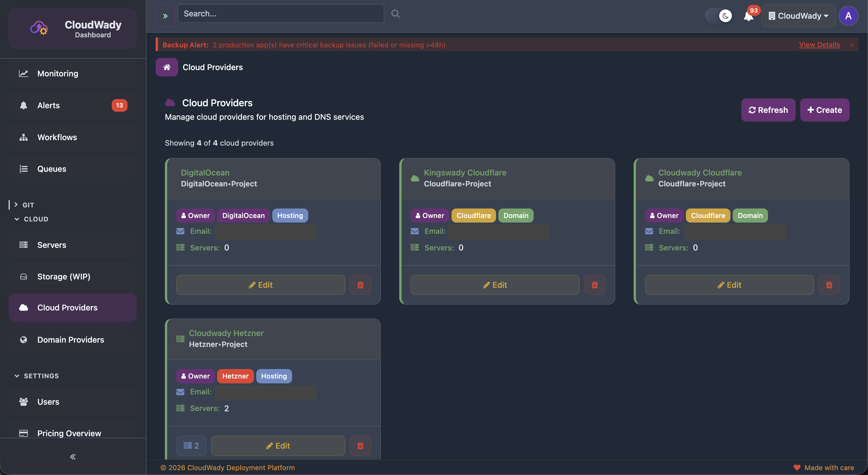Click the notifications bell icon
The image size is (868, 475).
click(x=748, y=16)
